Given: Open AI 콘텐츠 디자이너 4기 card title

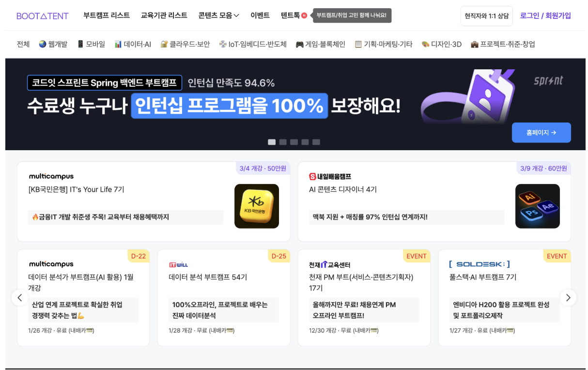Looking at the screenshot, I should click(343, 189).
